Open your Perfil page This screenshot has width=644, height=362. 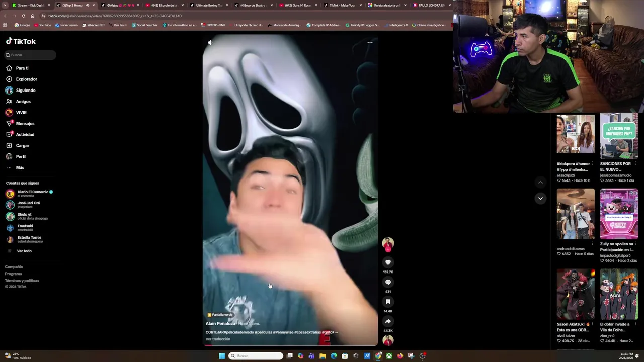16,156
